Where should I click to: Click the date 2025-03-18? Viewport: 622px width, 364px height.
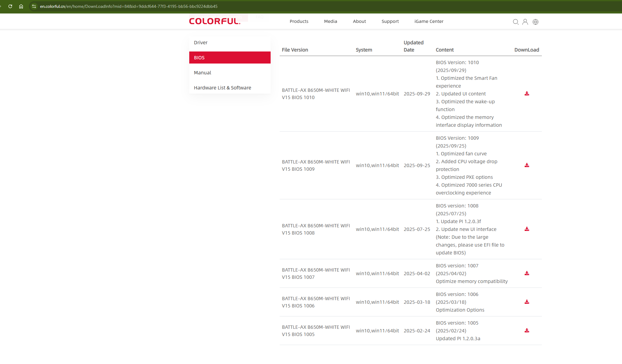point(417,302)
